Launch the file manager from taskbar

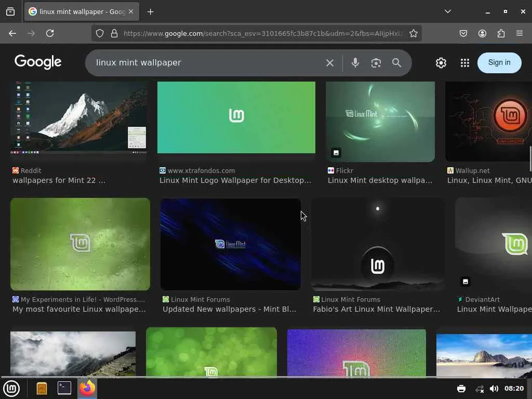42,389
